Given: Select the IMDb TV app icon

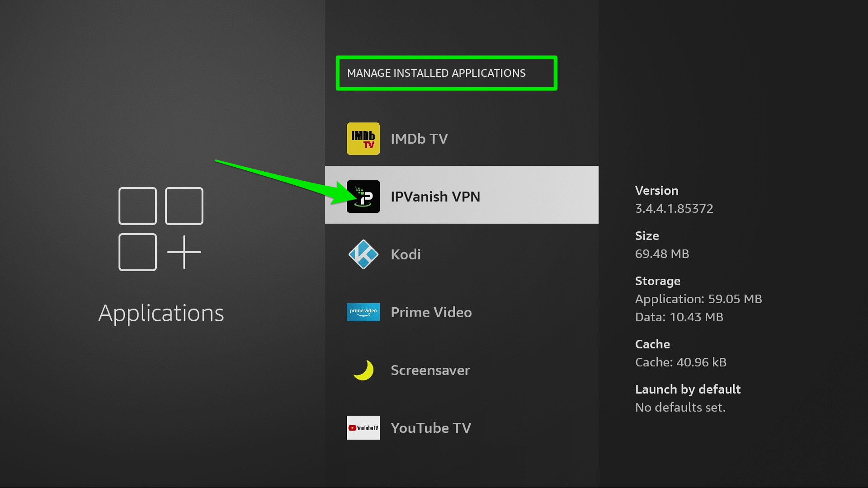Looking at the screenshot, I should 363,139.
